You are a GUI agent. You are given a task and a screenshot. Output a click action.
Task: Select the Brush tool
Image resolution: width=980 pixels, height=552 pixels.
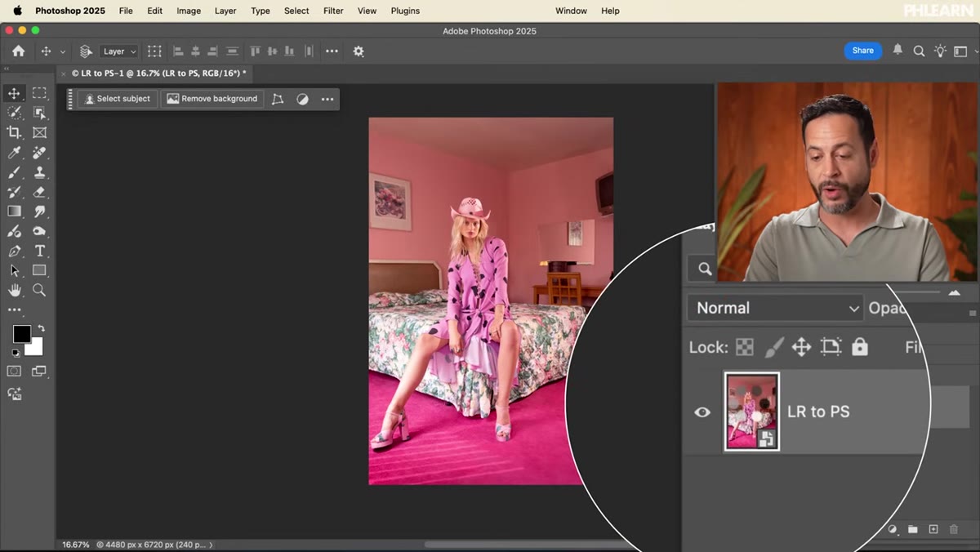click(x=15, y=172)
